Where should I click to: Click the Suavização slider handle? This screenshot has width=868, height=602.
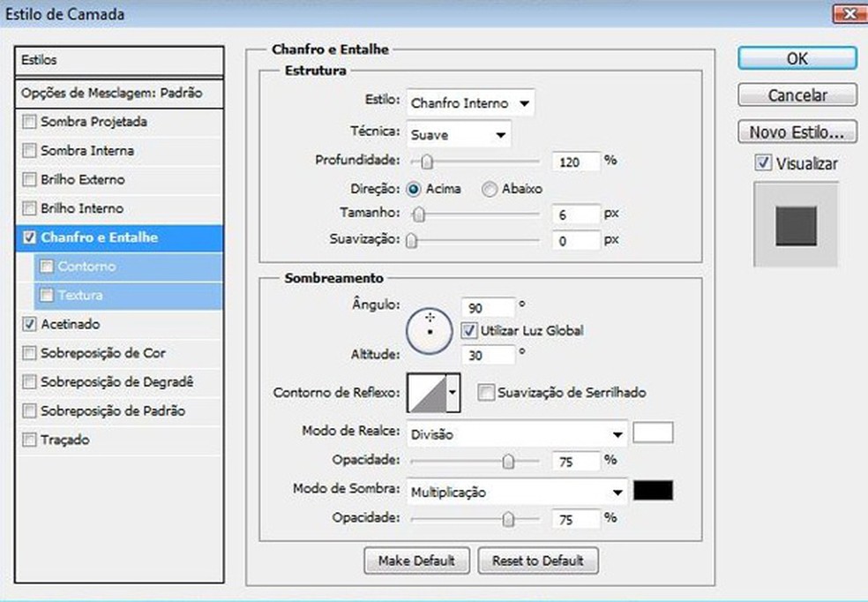tap(411, 240)
